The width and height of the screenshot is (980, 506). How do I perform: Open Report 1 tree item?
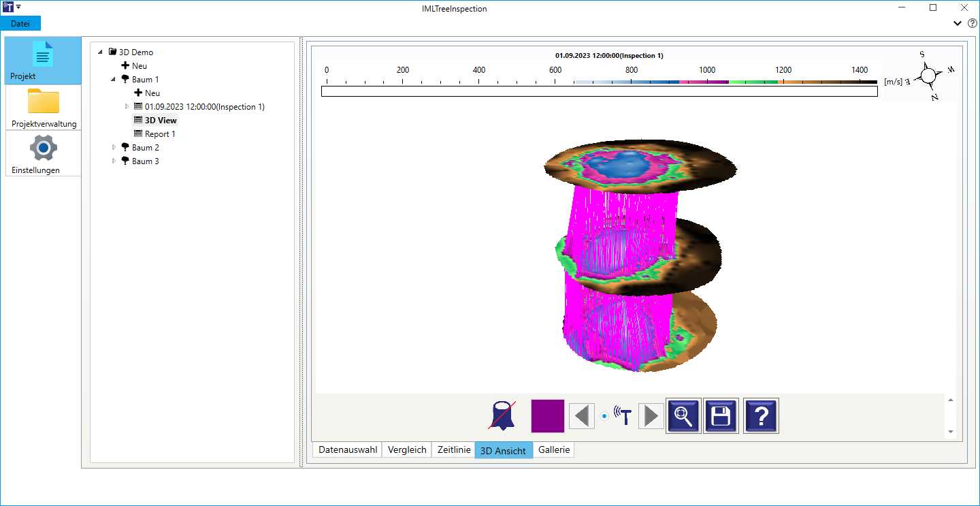coord(161,133)
